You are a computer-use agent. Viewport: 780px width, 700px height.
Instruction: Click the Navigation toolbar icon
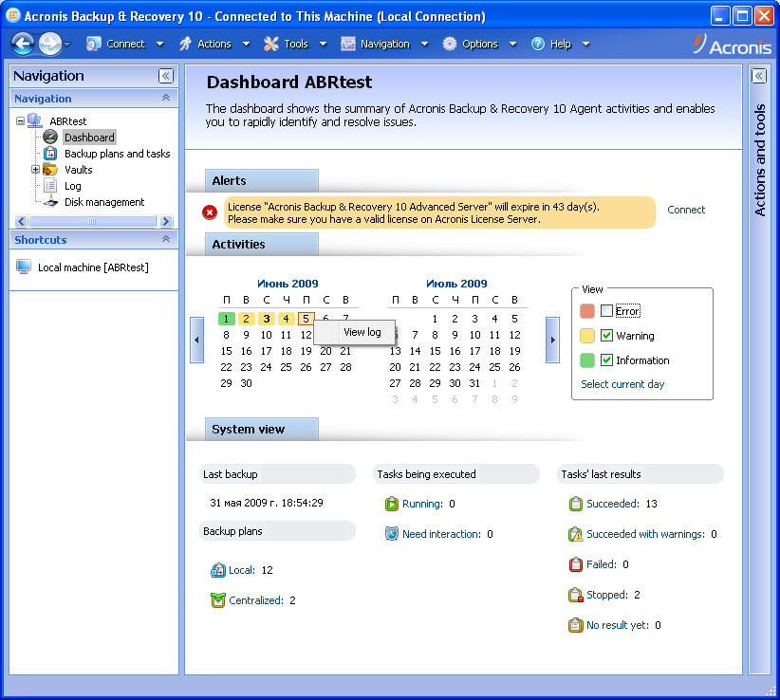(x=348, y=44)
